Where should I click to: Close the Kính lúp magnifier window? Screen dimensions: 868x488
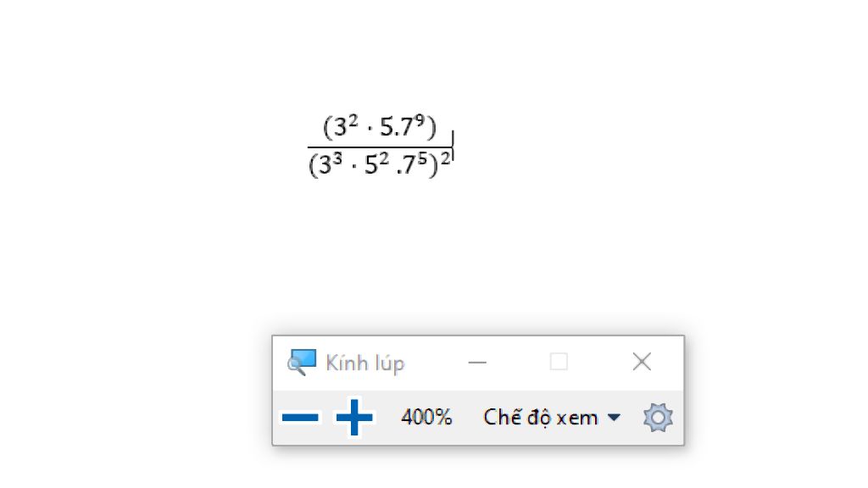pos(642,362)
